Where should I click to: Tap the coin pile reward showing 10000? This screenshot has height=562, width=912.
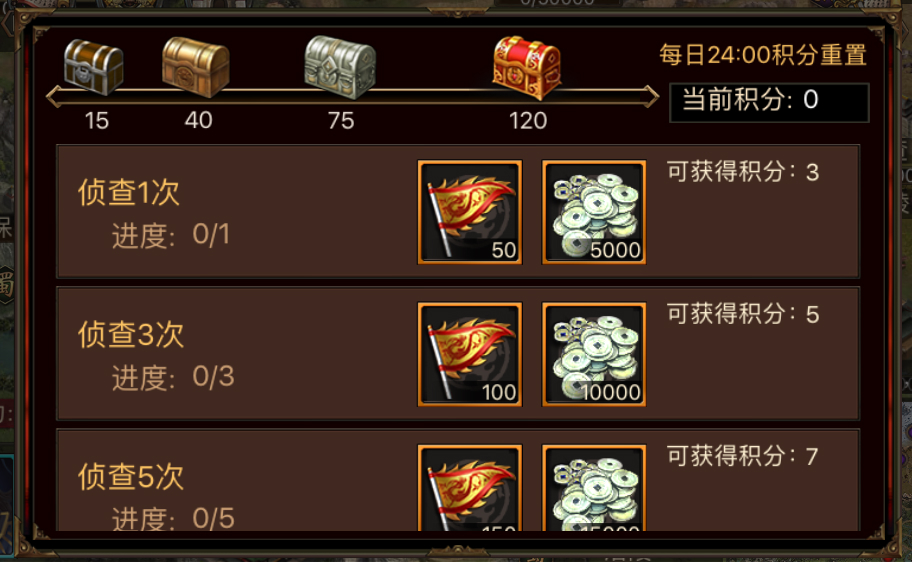coord(594,354)
